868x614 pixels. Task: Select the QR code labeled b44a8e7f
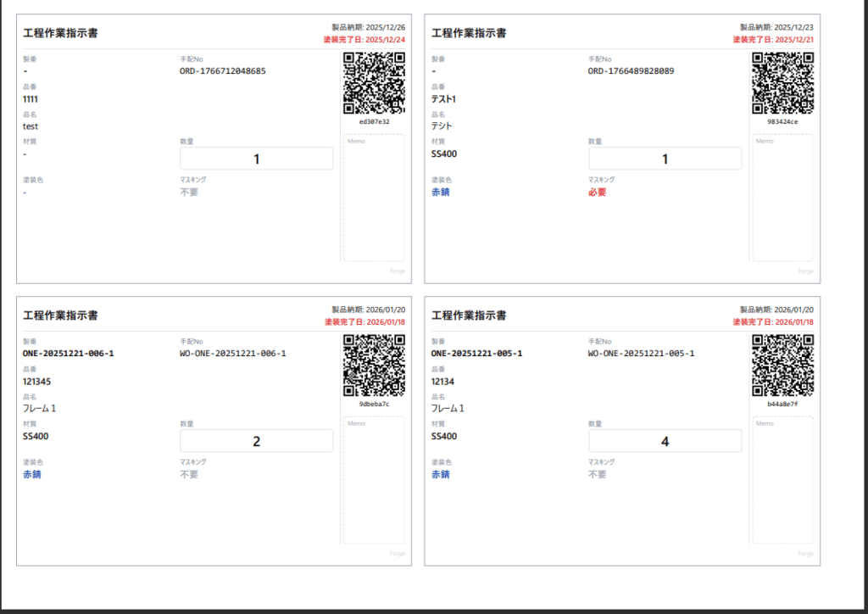click(782, 366)
